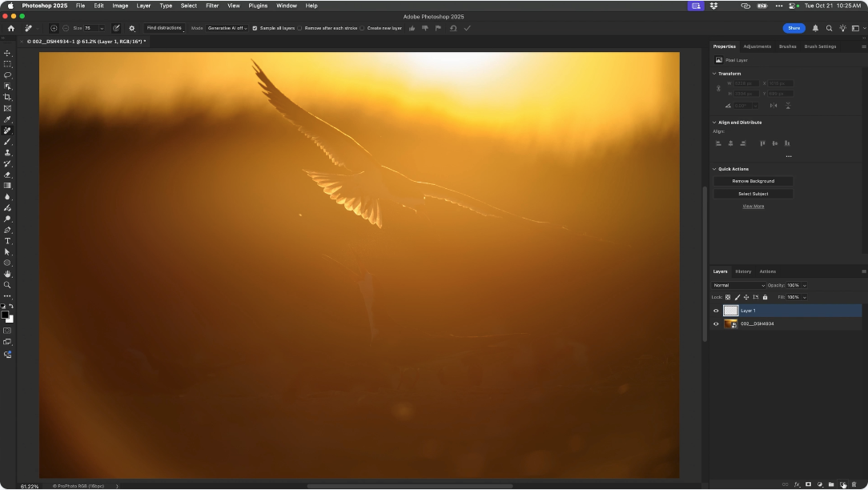Collapse the Quick Actions section

(714, 169)
